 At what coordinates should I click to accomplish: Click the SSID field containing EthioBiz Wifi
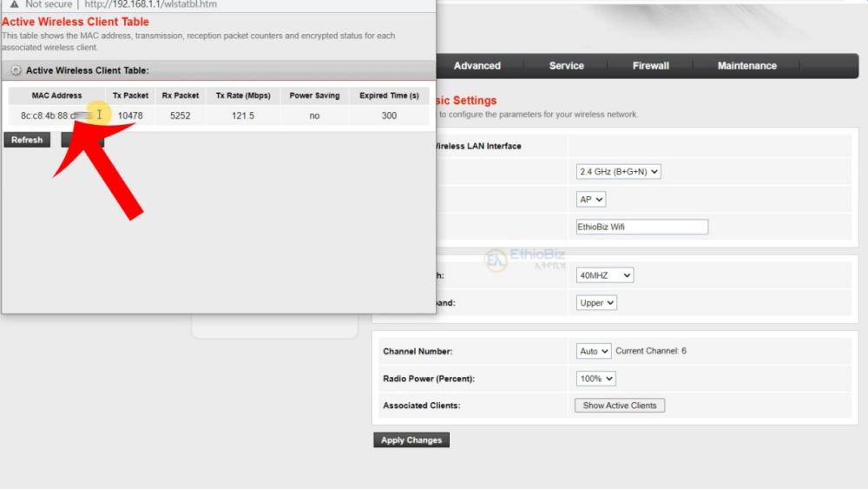click(641, 227)
